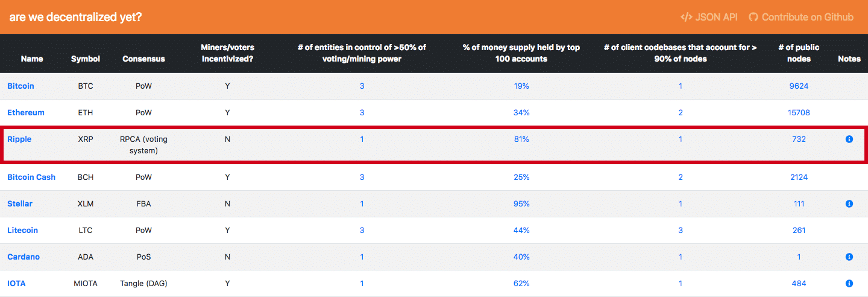Select the 'RPCA (voting system)' consensus cell
The image size is (868, 297).
click(x=143, y=145)
